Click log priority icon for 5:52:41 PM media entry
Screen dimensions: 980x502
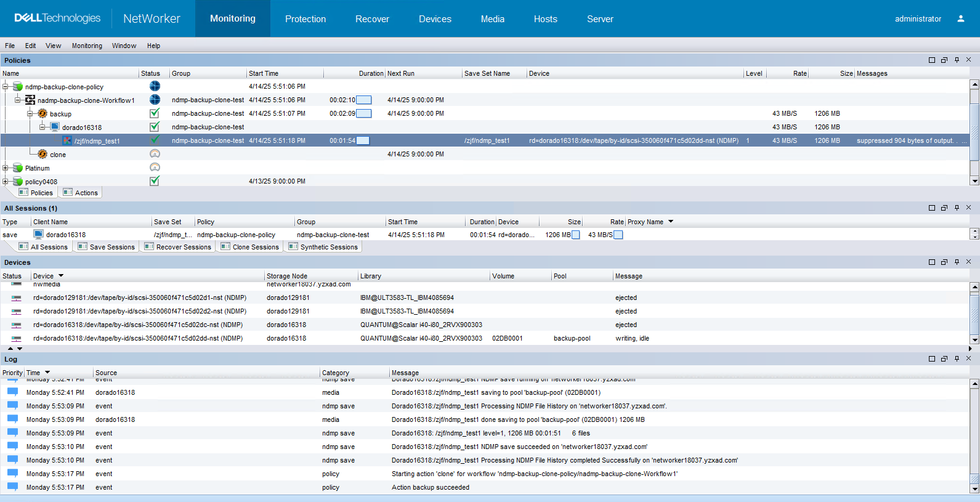pyautogui.click(x=12, y=392)
